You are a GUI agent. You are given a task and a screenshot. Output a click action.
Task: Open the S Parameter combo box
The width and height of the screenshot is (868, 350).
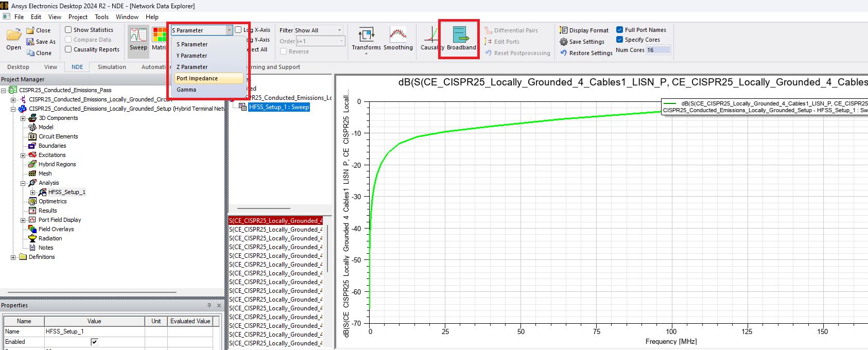click(202, 30)
